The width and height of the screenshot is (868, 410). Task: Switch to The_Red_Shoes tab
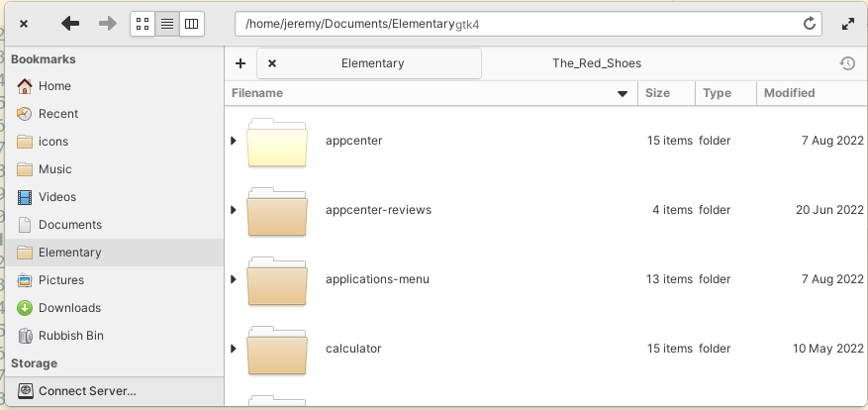coord(597,63)
